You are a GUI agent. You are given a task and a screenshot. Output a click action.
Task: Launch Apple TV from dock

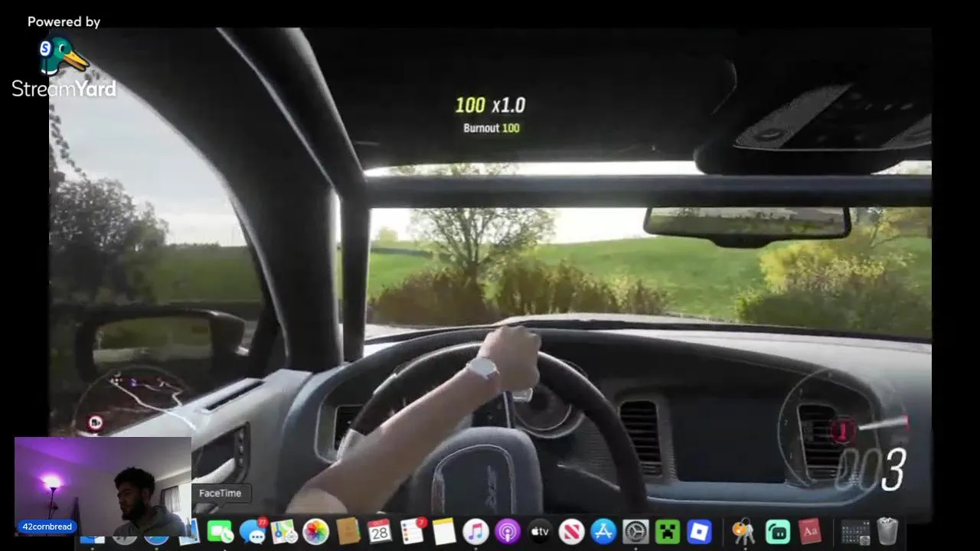[x=540, y=531]
